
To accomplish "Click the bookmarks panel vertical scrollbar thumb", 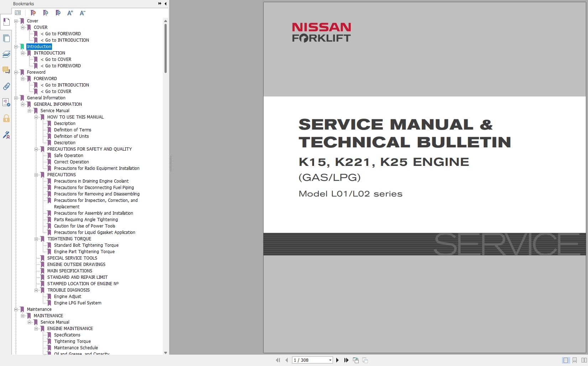I will tap(166, 48).
